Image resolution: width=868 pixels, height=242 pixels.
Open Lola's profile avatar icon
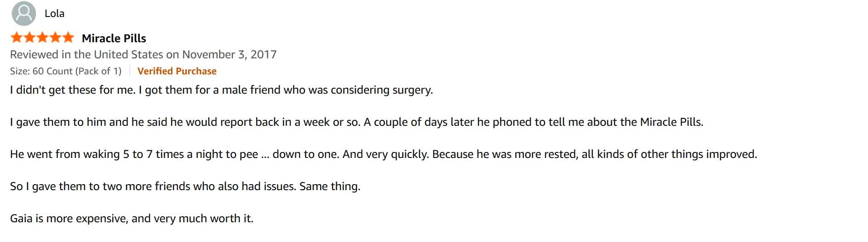[x=23, y=13]
